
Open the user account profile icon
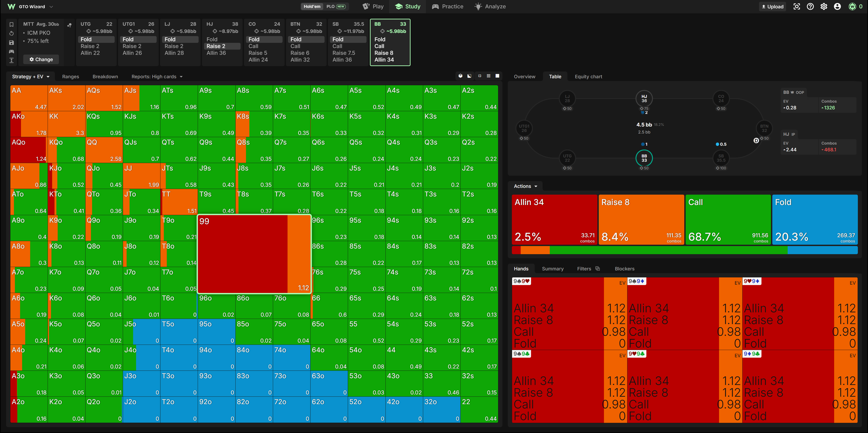pyautogui.click(x=837, y=6)
